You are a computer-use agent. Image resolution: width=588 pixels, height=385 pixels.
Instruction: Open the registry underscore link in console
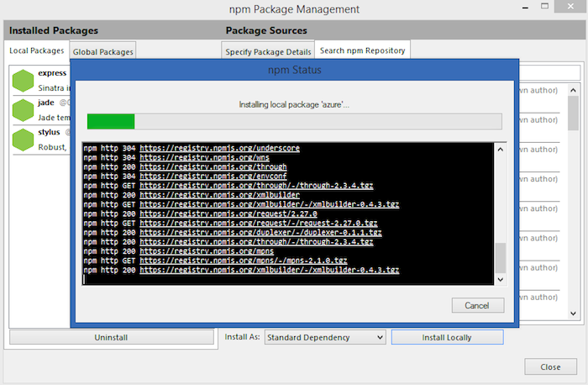point(219,148)
